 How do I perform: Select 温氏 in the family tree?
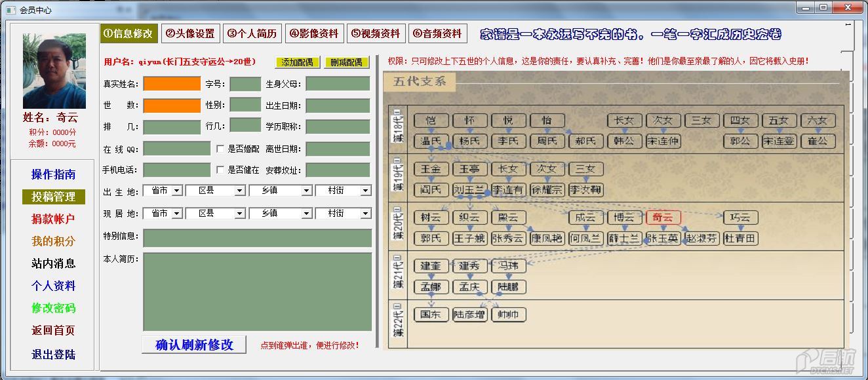pyautogui.click(x=431, y=141)
